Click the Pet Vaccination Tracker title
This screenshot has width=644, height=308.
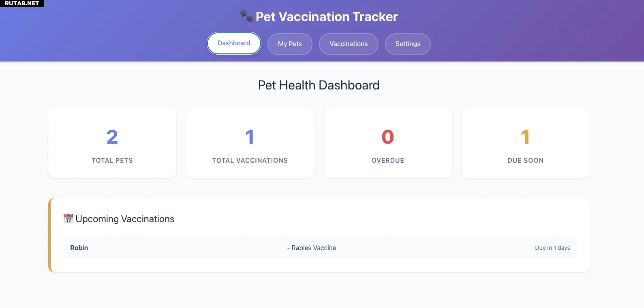click(327, 17)
